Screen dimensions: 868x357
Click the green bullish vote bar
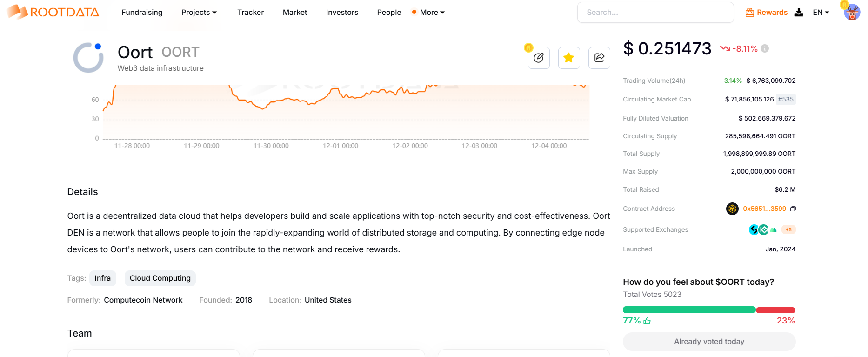(689, 310)
